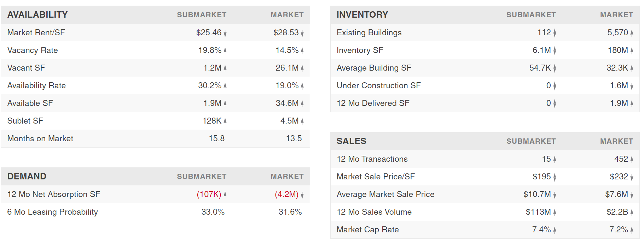Viewport: 644px width, 250px height.
Task: Click the MARKET column header in Demand
Action: [x=287, y=177]
